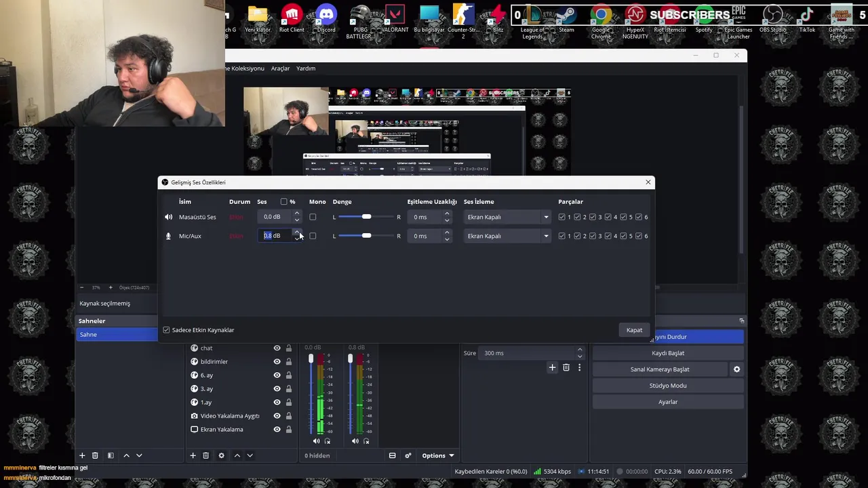This screenshot has width=868, height=488.
Task: Hide the chat source eye icon
Action: [x=277, y=348]
